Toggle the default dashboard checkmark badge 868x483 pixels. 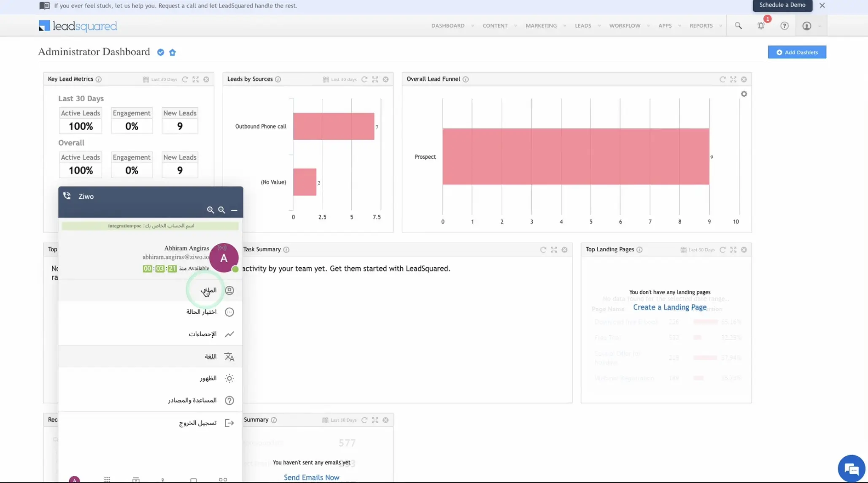[x=161, y=52]
